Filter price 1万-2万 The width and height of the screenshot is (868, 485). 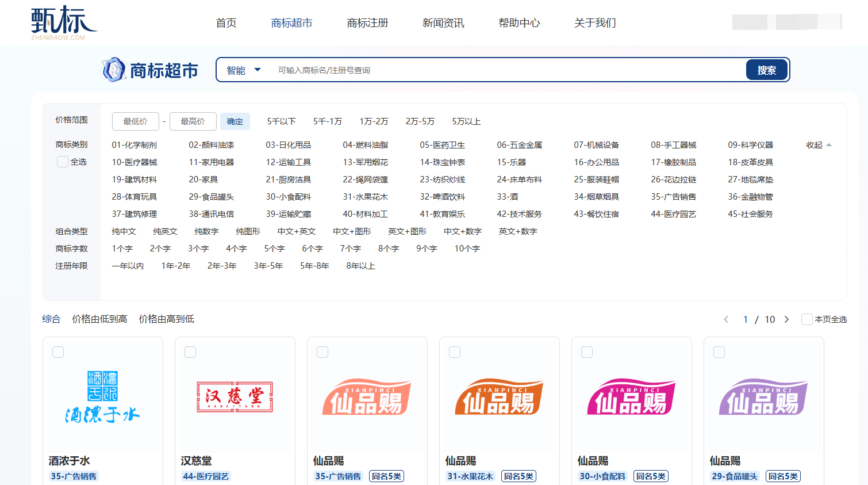click(374, 121)
